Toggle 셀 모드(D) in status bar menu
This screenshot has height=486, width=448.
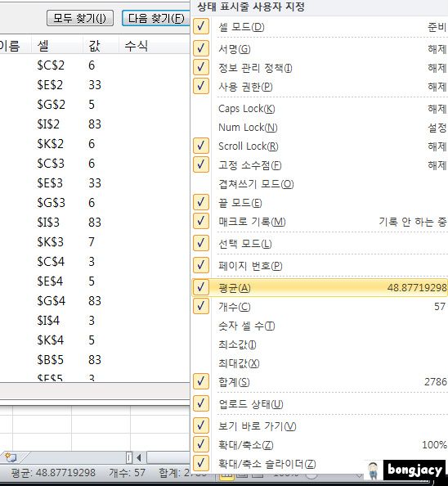[x=320, y=27]
